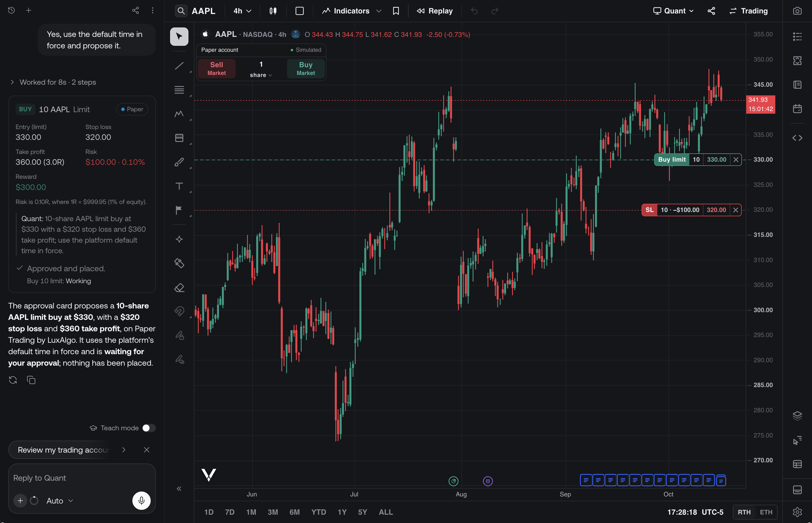This screenshot has width=812, height=523.
Task: Open the Trading panel button
Action: click(748, 11)
